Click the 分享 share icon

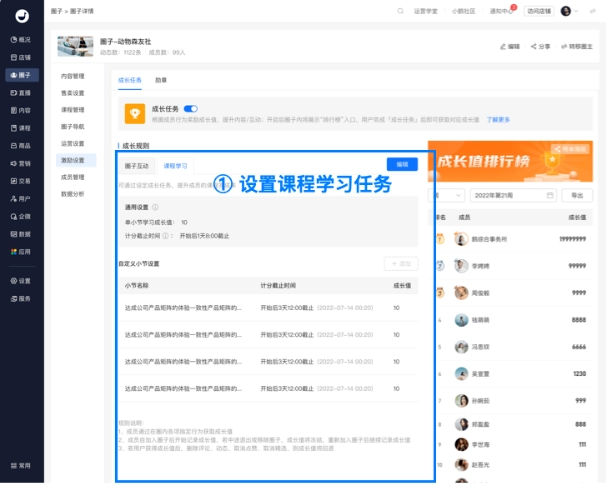[541, 47]
